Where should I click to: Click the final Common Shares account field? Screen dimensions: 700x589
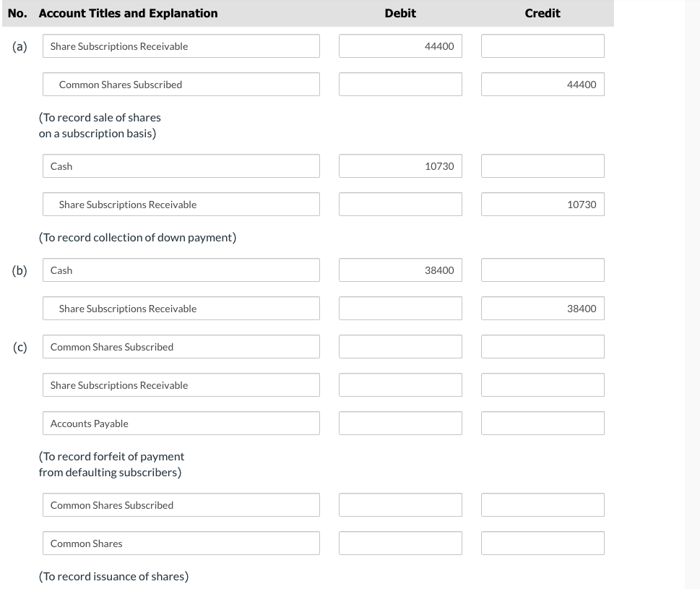181,543
